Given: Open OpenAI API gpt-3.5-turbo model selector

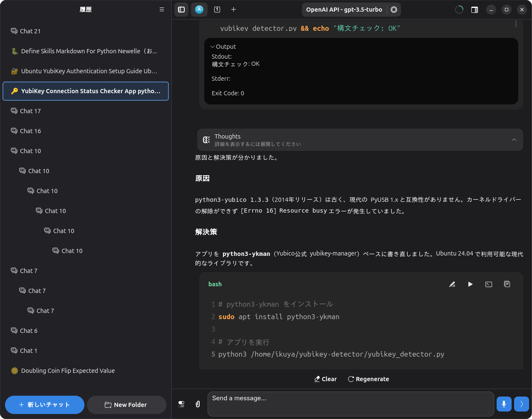Looking at the screenshot, I should (x=344, y=10).
